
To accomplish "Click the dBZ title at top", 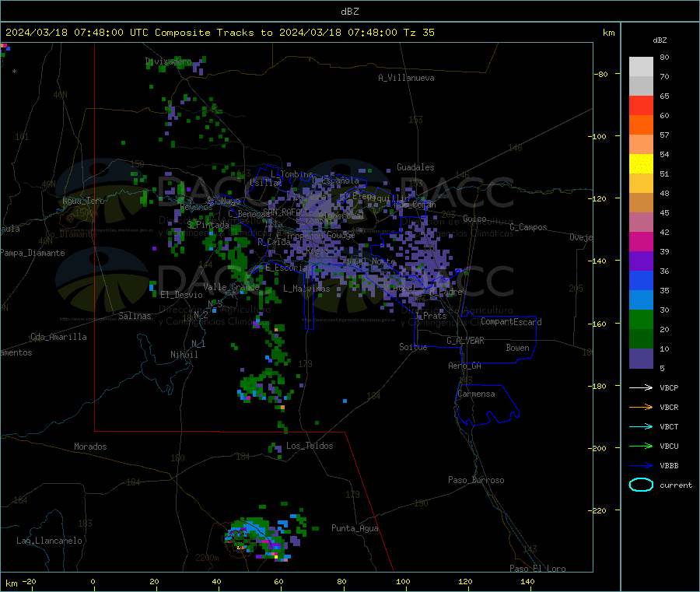I will (x=349, y=12).
